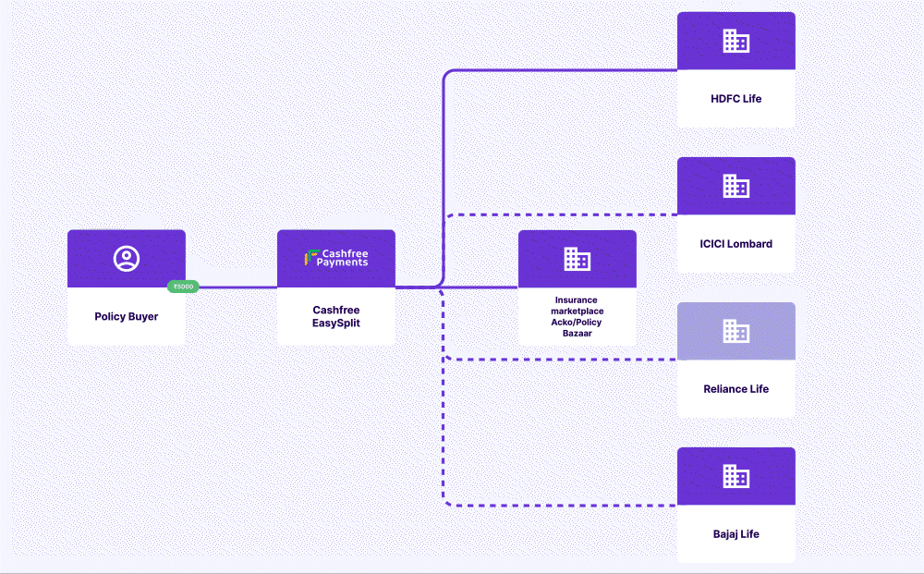The width and height of the screenshot is (924, 574).
Task: Select the Insurance marketplace Acko/Policy Bazaar text
Action: coord(577,316)
